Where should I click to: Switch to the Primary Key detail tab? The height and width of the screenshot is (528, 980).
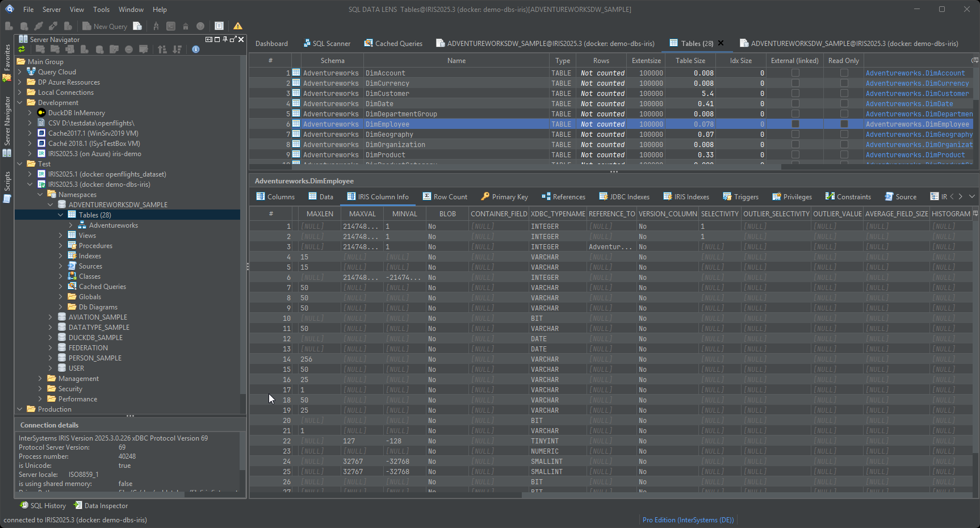504,196
